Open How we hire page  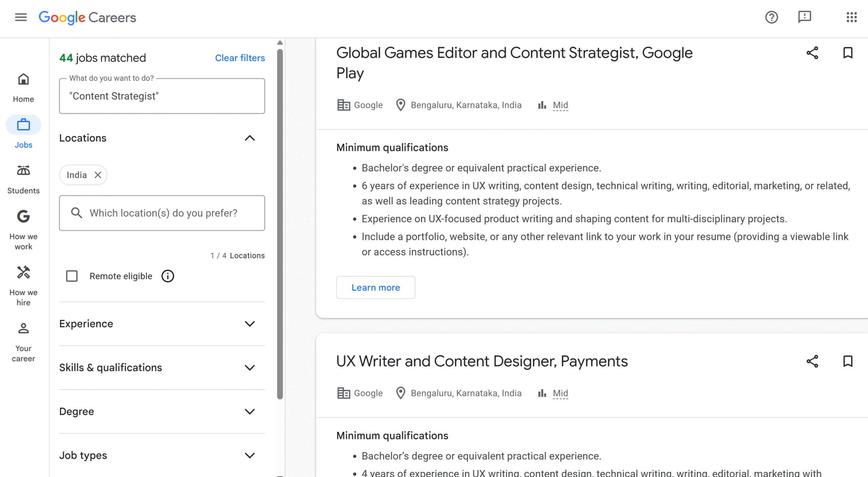tap(23, 286)
